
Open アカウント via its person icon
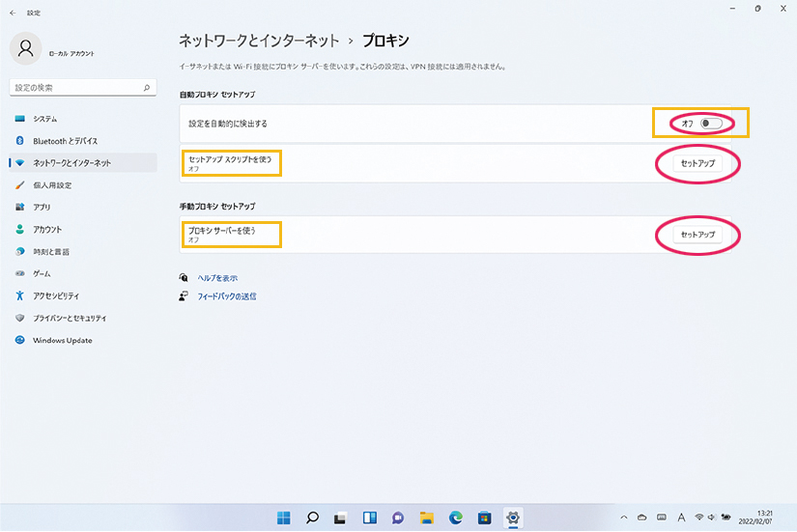[x=20, y=230]
